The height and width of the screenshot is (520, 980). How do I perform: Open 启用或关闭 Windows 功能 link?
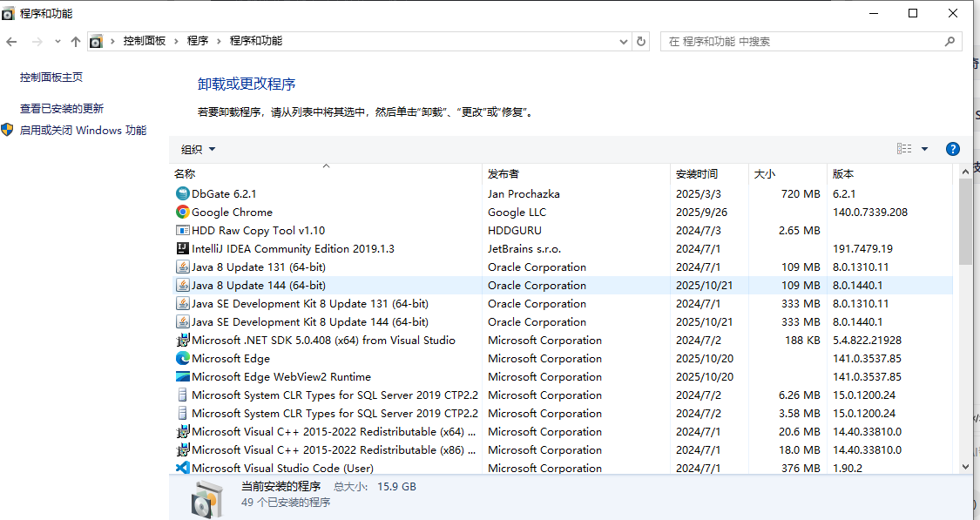pyautogui.click(x=83, y=131)
